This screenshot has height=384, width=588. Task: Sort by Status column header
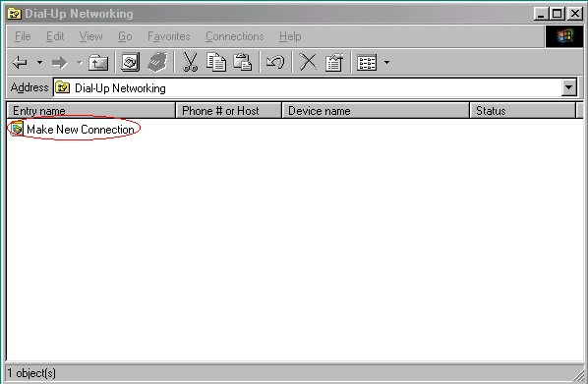[523, 111]
